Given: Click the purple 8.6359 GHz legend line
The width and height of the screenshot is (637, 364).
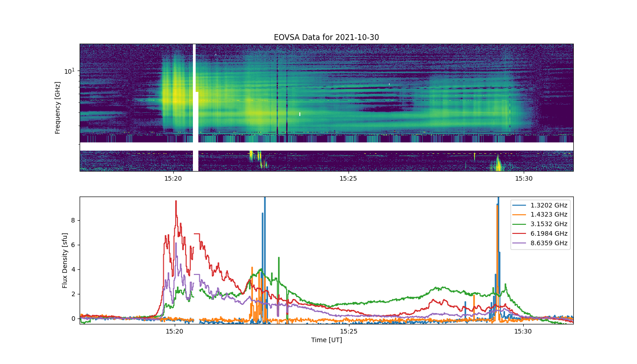Looking at the screenshot, I should point(521,243).
